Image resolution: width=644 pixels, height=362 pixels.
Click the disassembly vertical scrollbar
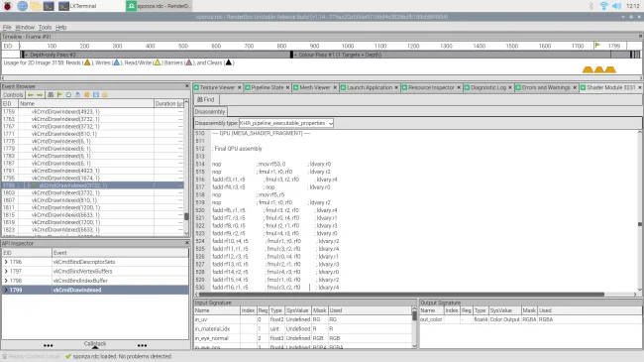(639, 224)
